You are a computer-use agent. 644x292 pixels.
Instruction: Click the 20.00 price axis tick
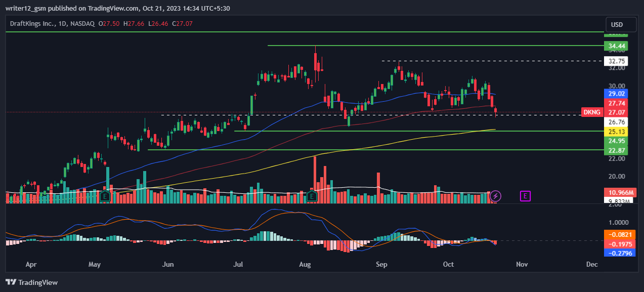pyautogui.click(x=616, y=177)
